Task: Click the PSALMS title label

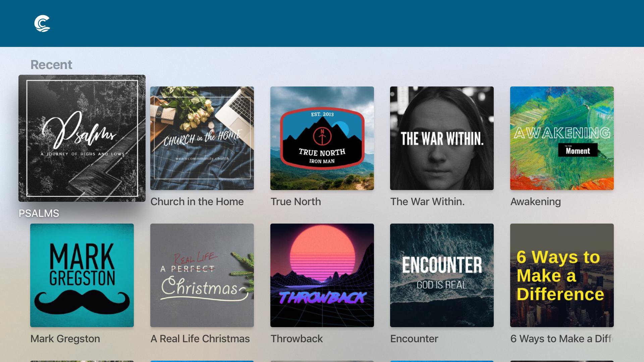Action: 39,213
